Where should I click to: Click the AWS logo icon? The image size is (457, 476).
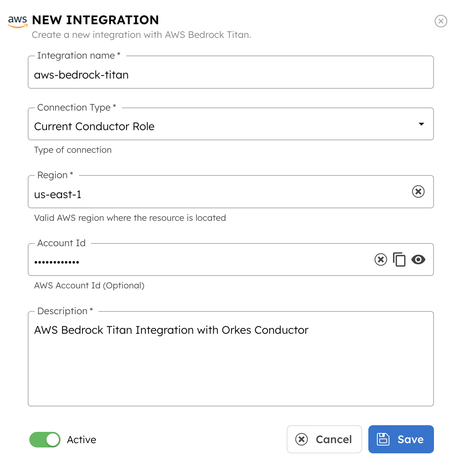18,21
